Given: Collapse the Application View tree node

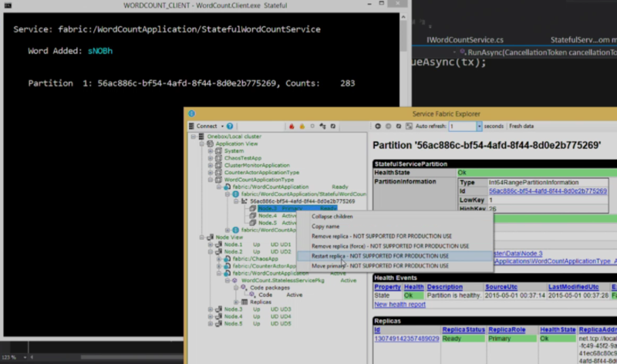Looking at the screenshot, I should pos(202,143).
